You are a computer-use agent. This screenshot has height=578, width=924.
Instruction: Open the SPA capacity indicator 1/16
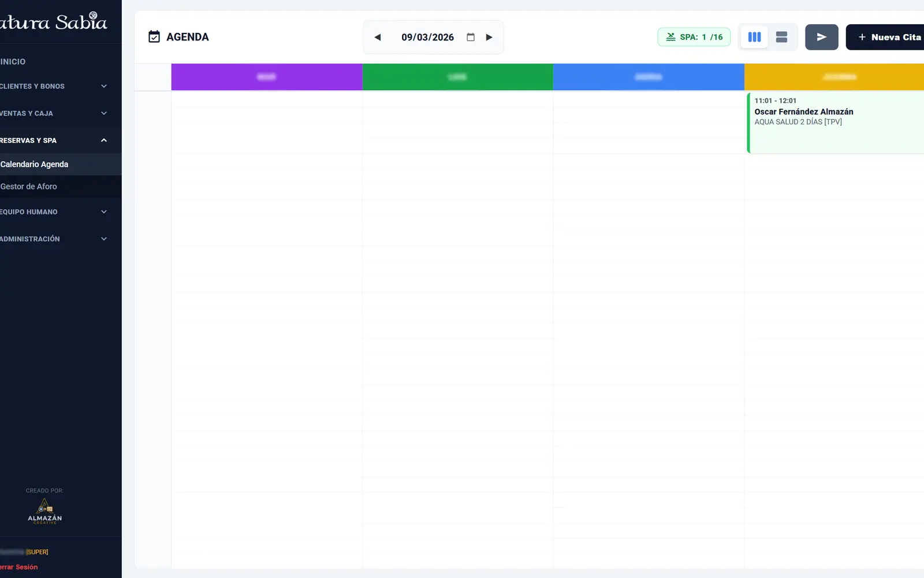[694, 37]
